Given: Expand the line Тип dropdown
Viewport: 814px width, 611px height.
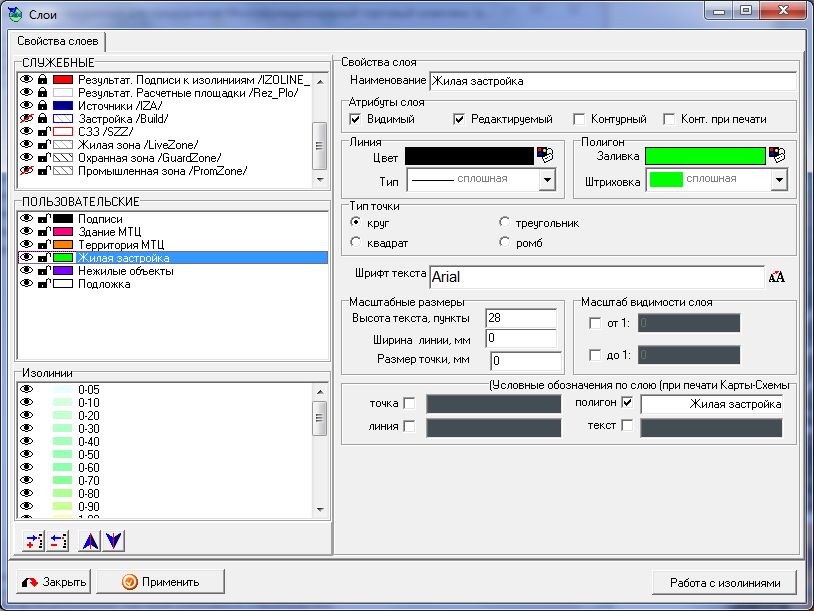Looking at the screenshot, I should coord(547,180).
